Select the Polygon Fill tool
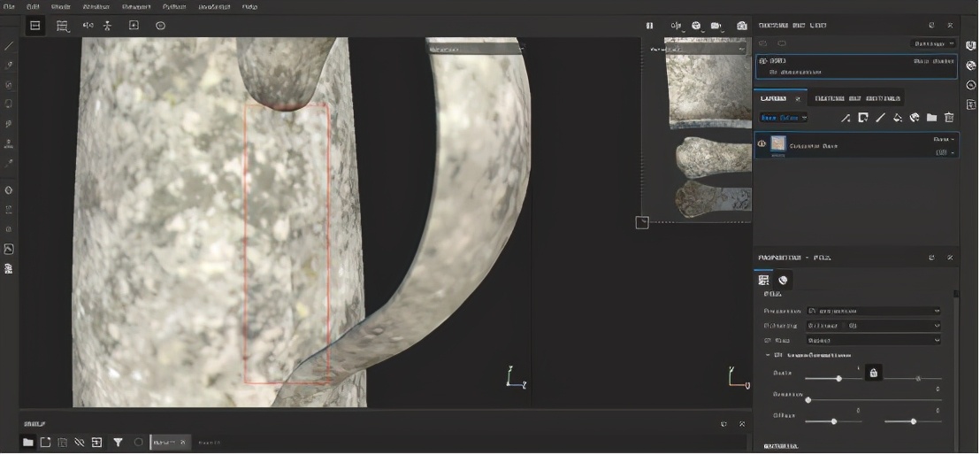The height and width of the screenshot is (455, 980). (x=9, y=104)
